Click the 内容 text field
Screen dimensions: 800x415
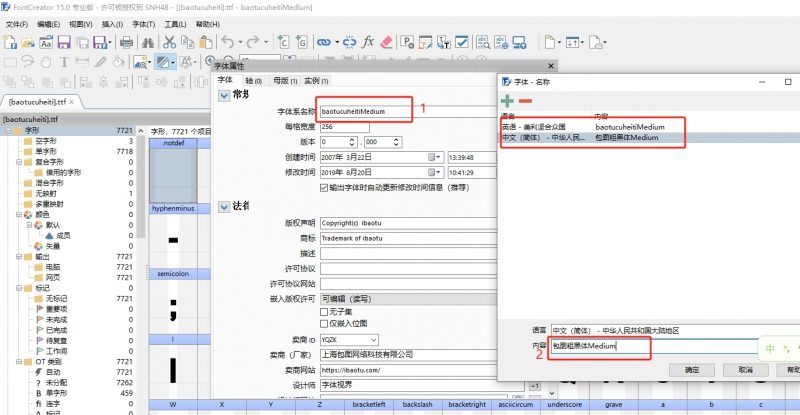point(654,346)
